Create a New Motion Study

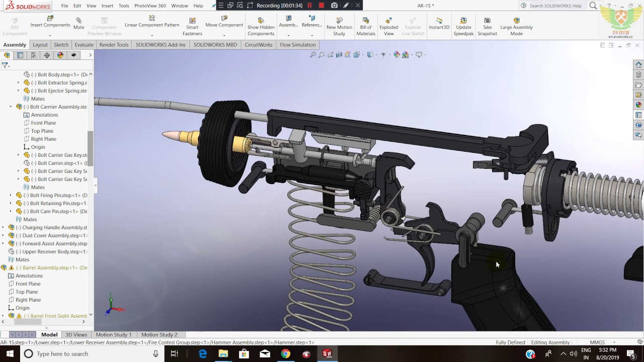pyautogui.click(x=339, y=27)
